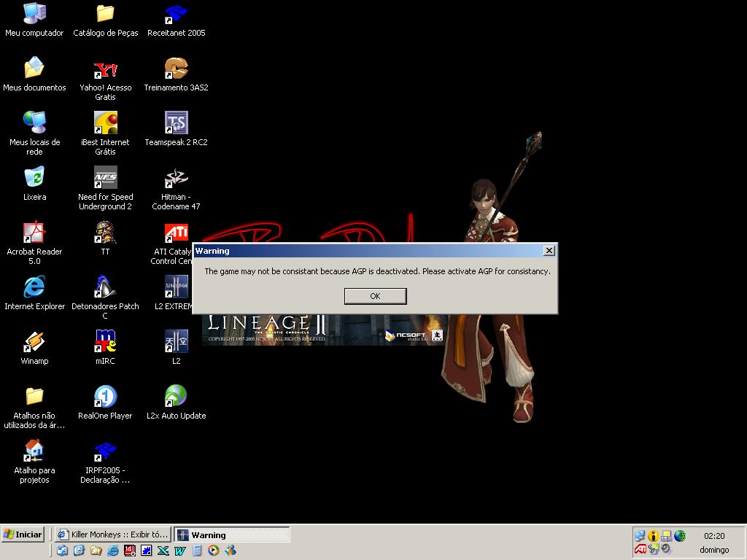747x560 pixels.
Task: Launch Winamp from the desktop
Action: click(34, 342)
